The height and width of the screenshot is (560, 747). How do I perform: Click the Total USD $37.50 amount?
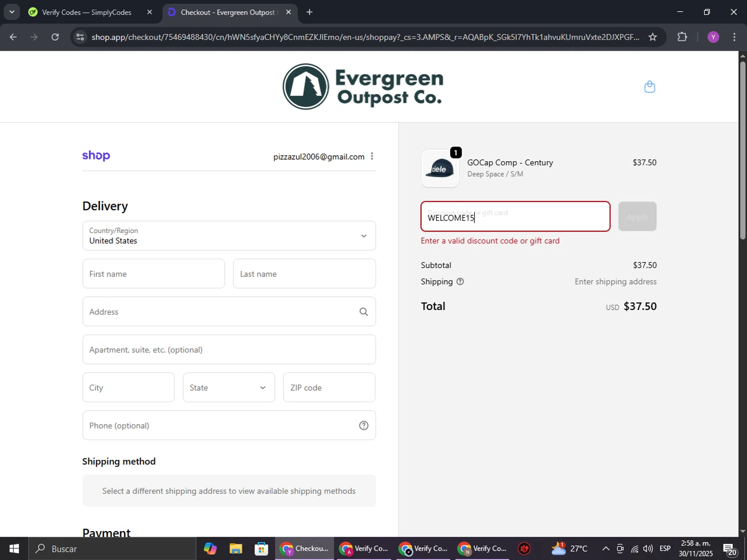click(631, 306)
